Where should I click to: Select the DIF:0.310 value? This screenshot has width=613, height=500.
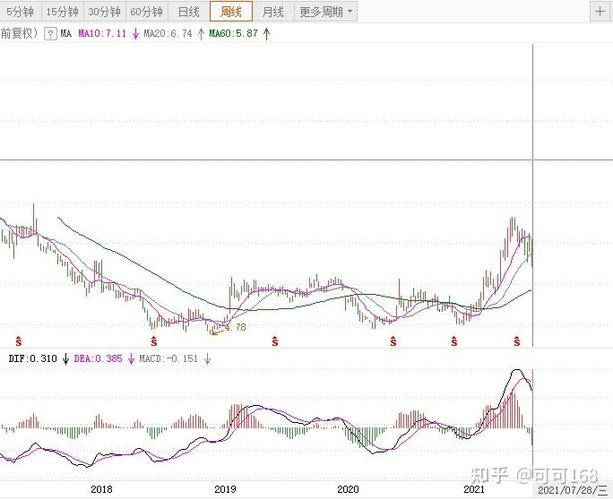pyautogui.click(x=33, y=358)
